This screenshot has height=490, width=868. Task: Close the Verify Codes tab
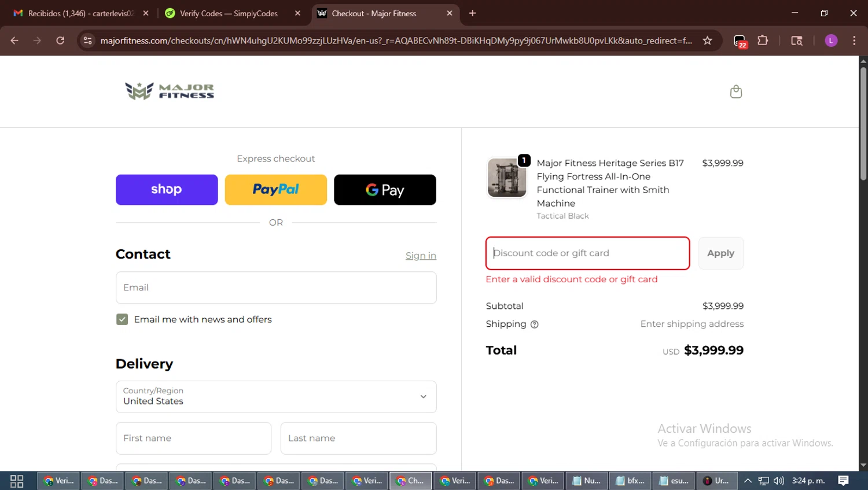tap(297, 13)
